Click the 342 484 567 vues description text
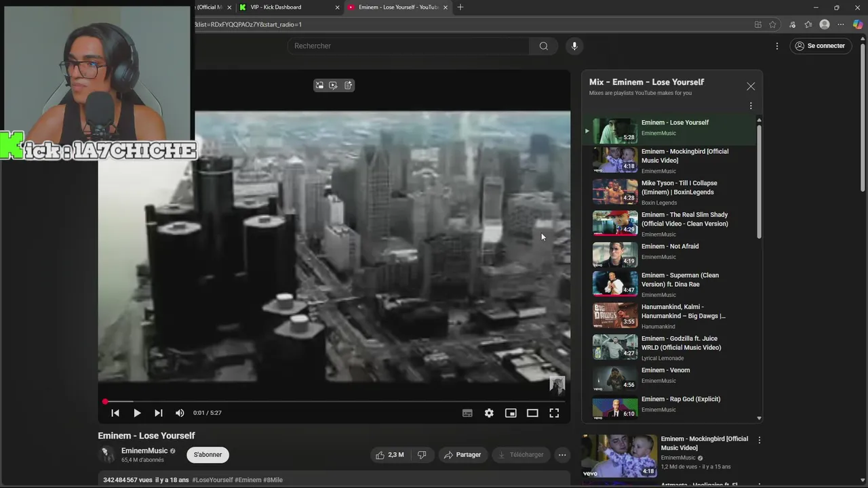Viewport: 868px width, 488px height. 127,480
